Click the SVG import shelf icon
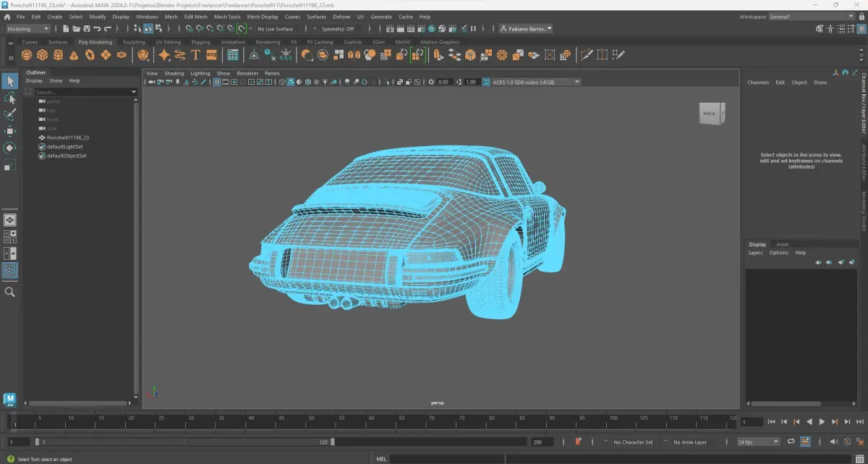The width and height of the screenshot is (868, 464). pos(212,55)
